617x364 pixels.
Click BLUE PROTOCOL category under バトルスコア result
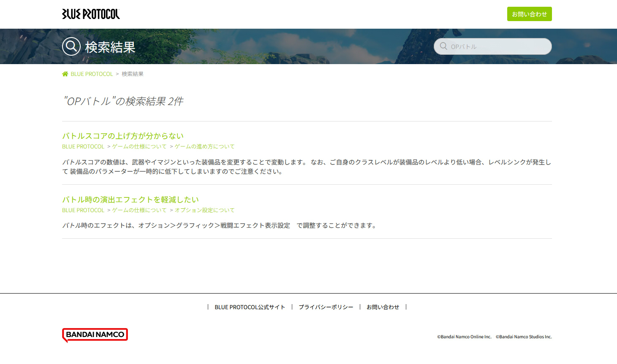click(83, 146)
